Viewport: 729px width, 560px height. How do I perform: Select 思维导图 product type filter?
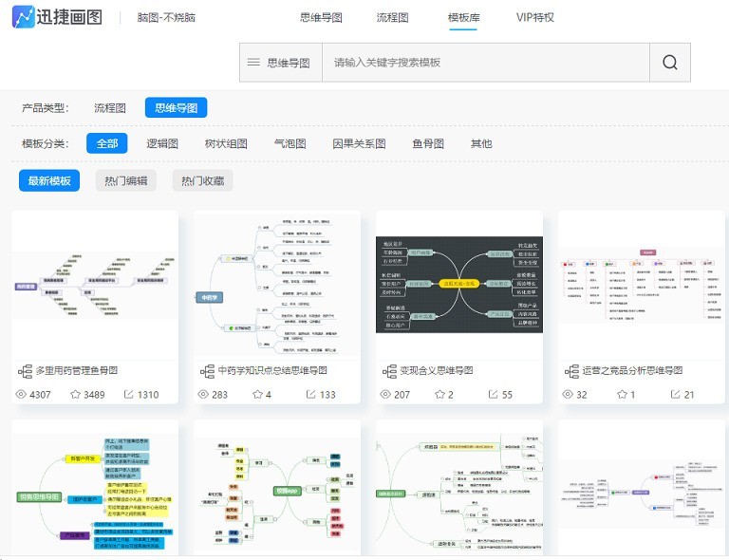pos(176,108)
